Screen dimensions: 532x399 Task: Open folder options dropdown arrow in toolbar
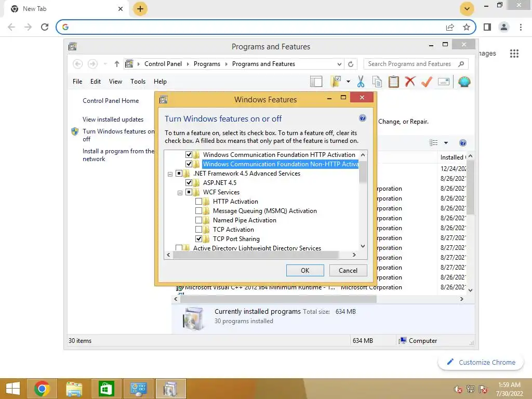[348, 82]
